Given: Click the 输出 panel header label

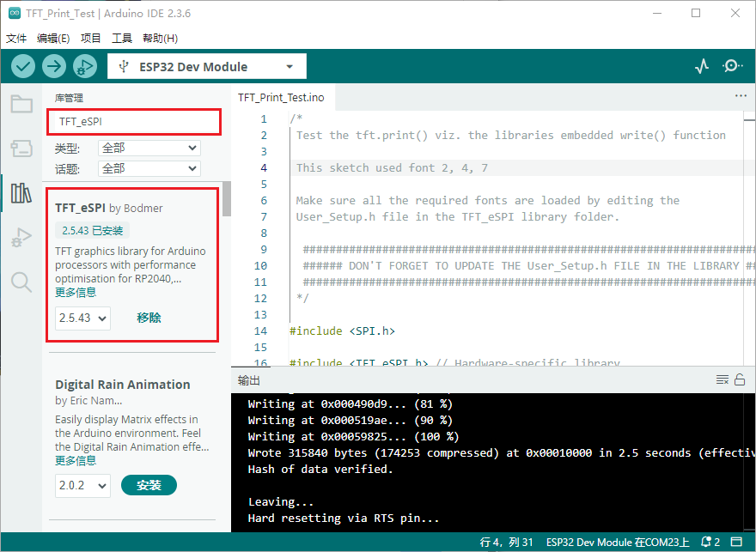Looking at the screenshot, I should pos(249,380).
